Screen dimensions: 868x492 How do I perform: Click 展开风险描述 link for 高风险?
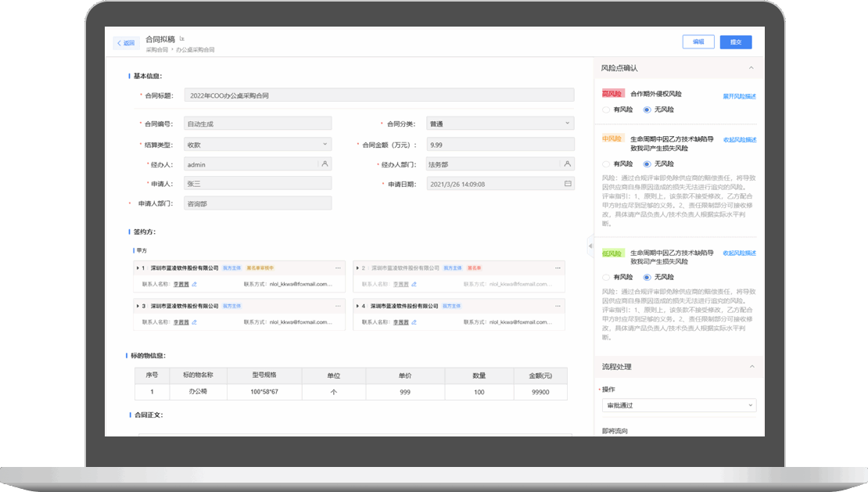739,96
